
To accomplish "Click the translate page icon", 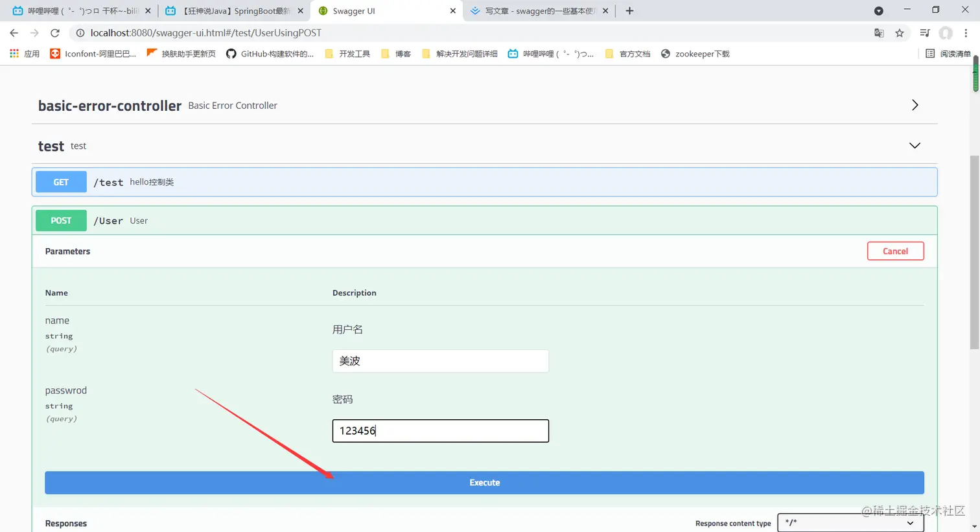I will click(x=879, y=33).
